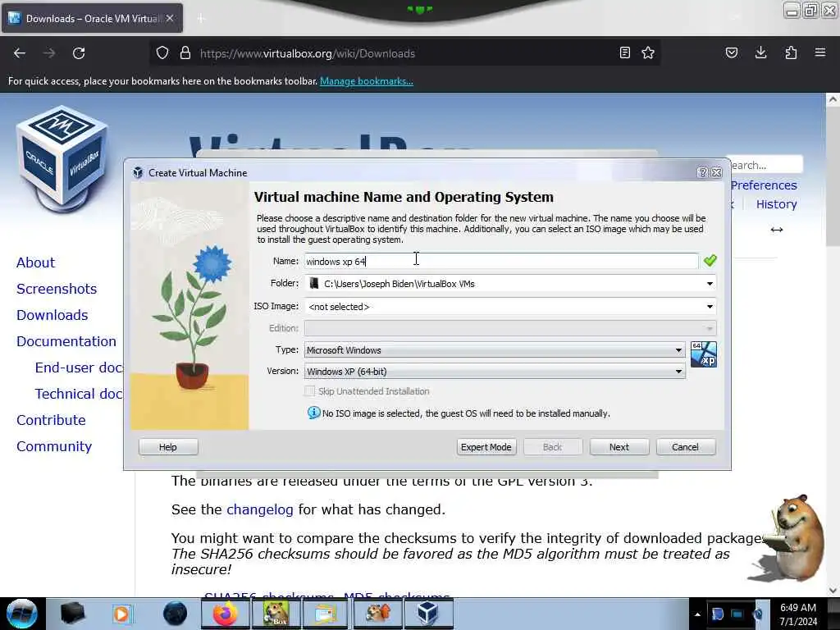Click the hamster Box taskbar icon
The width and height of the screenshot is (840, 630).
276,614
